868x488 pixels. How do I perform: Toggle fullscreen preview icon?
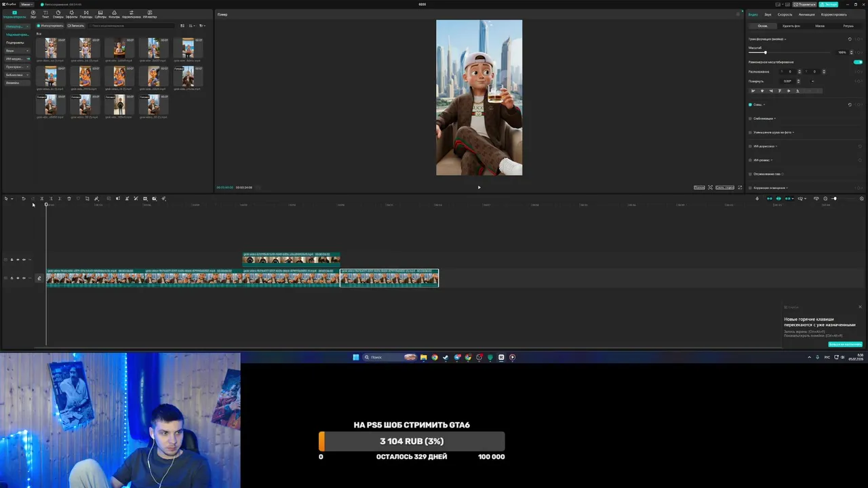pos(740,188)
